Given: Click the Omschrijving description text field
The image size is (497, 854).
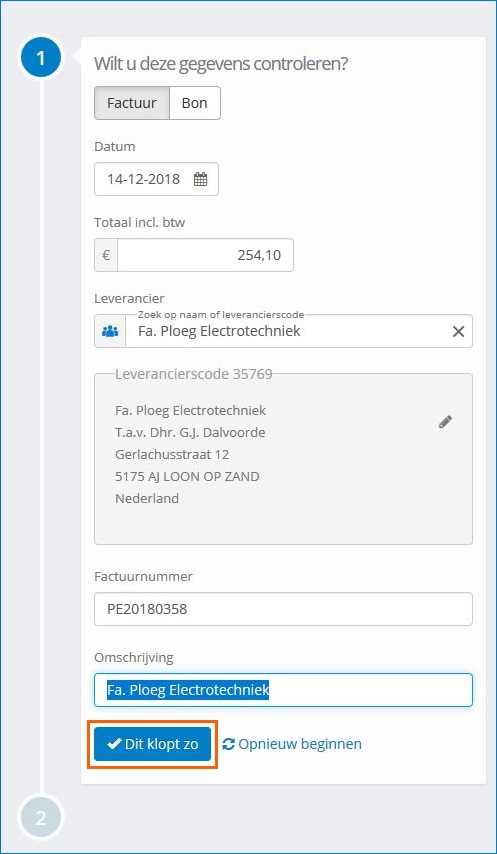Looking at the screenshot, I should 283,690.
